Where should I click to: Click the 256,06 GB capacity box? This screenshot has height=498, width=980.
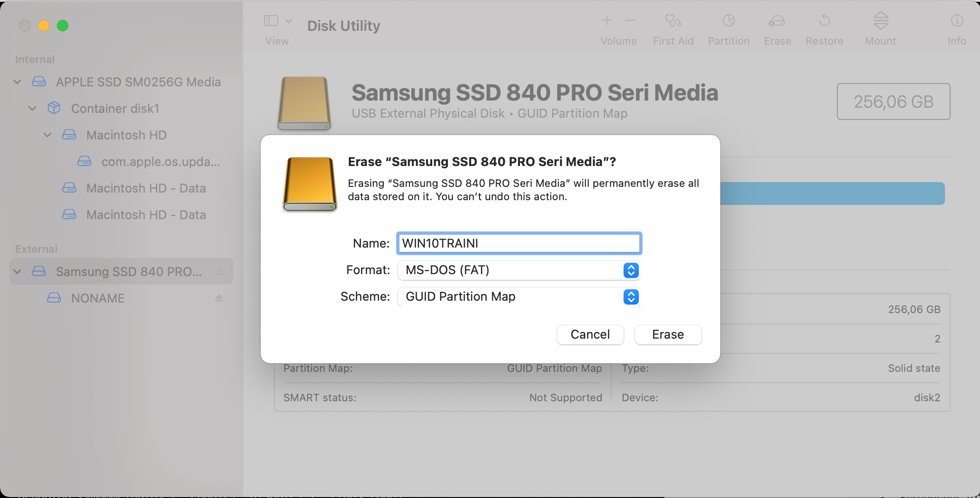click(x=893, y=101)
